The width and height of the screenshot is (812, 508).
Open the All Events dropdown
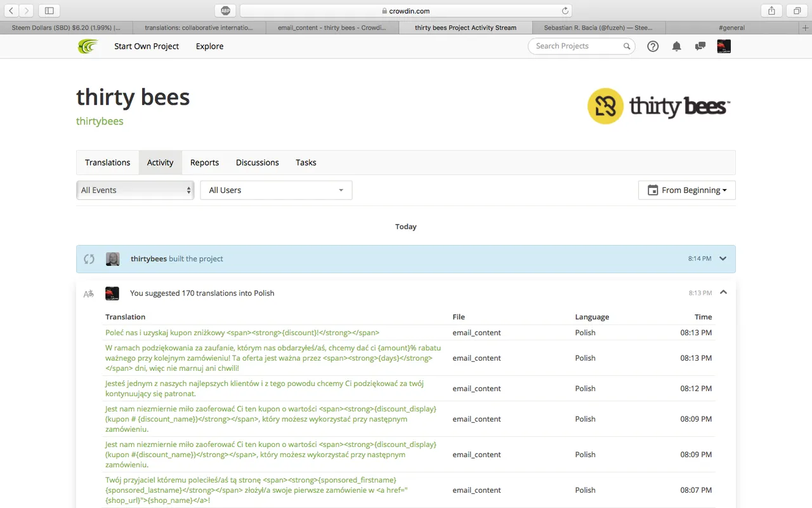(x=135, y=190)
